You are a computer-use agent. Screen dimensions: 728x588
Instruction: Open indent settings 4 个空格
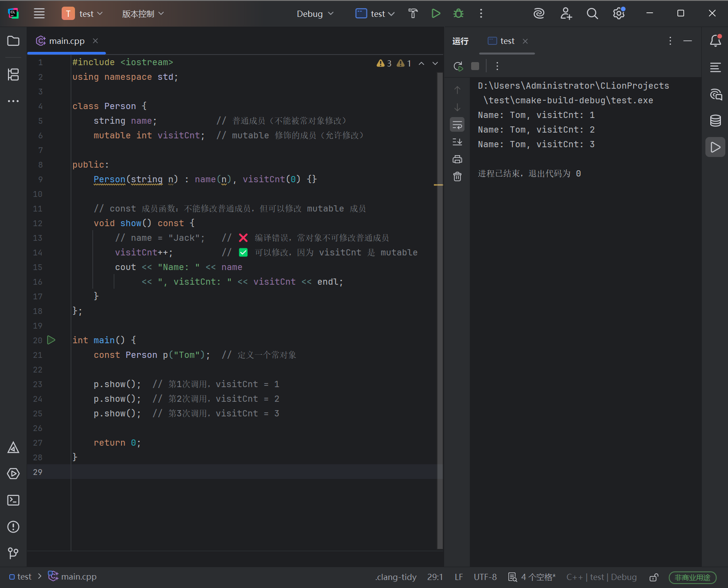click(x=532, y=577)
